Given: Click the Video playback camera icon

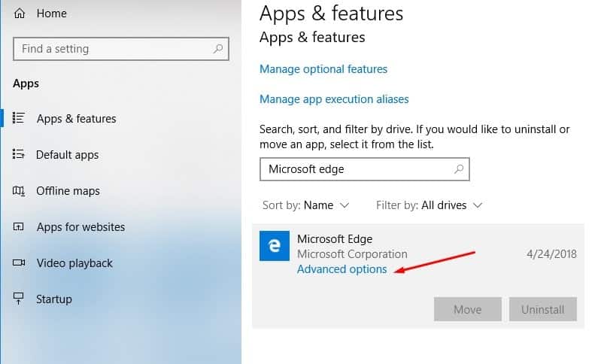Looking at the screenshot, I should pos(20,263).
